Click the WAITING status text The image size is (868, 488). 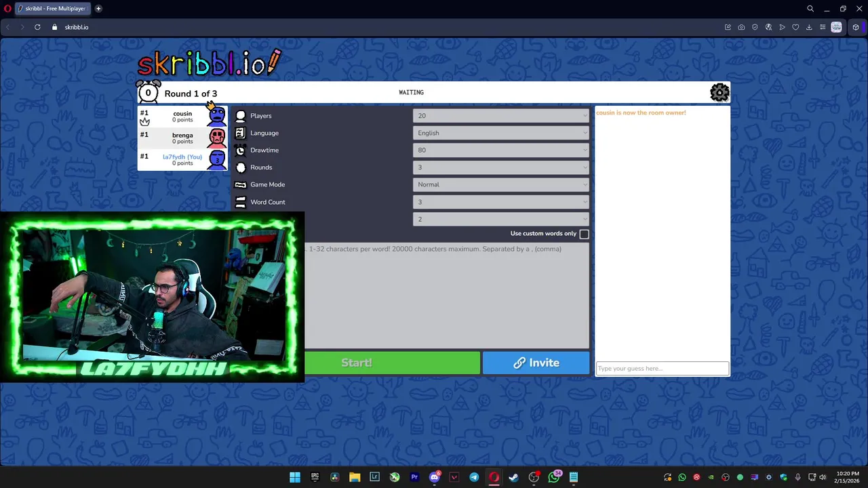(411, 92)
